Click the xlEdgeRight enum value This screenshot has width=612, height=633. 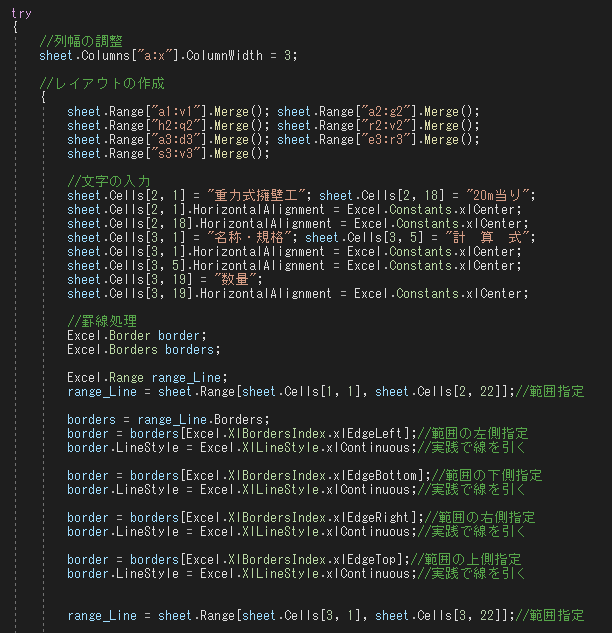tap(371, 518)
